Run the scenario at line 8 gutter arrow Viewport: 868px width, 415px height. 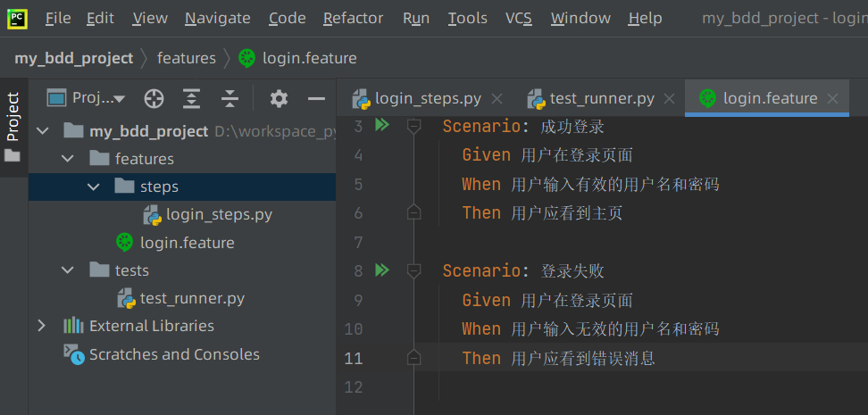click(x=382, y=270)
